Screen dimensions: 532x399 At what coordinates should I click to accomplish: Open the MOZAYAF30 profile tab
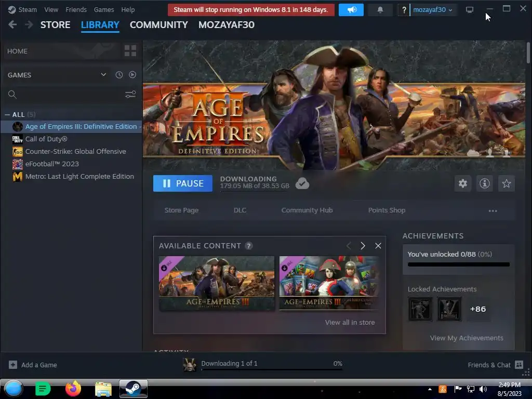coord(227,25)
